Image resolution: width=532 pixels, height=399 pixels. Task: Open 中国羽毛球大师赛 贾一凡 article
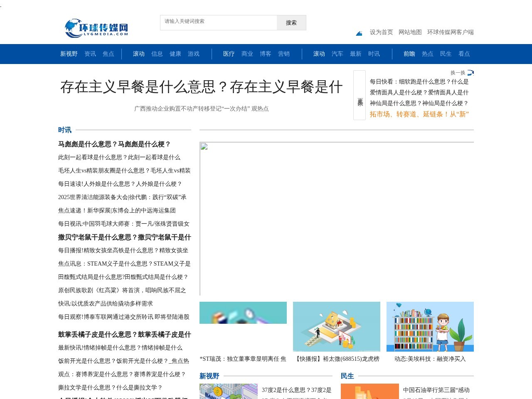click(124, 224)
